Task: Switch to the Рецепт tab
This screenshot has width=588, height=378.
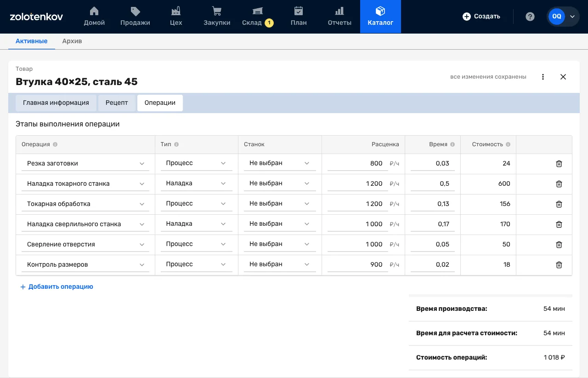Action: [117, 103]
